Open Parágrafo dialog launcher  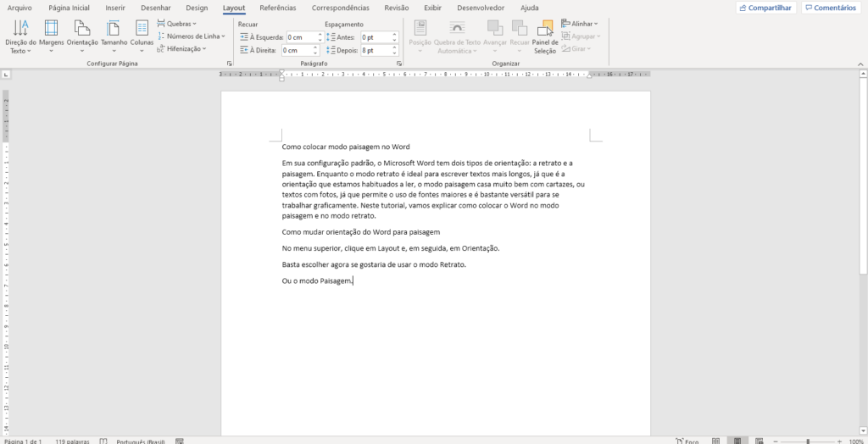(399, 64)
